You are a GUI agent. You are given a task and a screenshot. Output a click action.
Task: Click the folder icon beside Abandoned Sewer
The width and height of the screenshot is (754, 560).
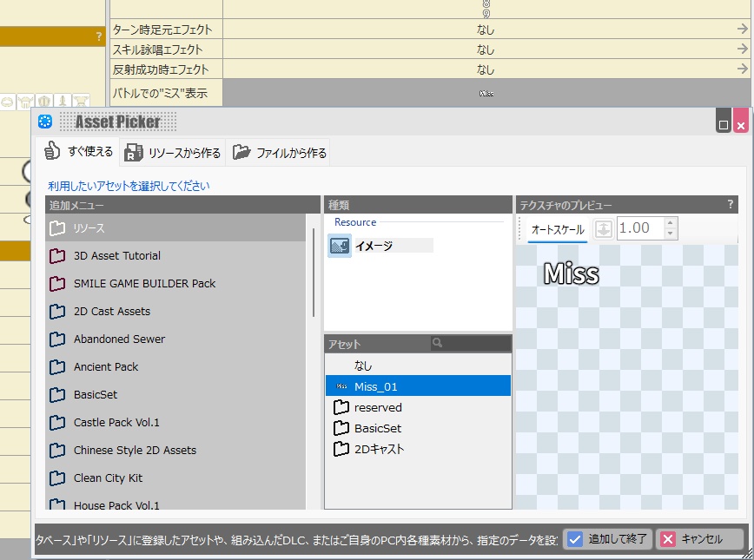pos(57,339)
